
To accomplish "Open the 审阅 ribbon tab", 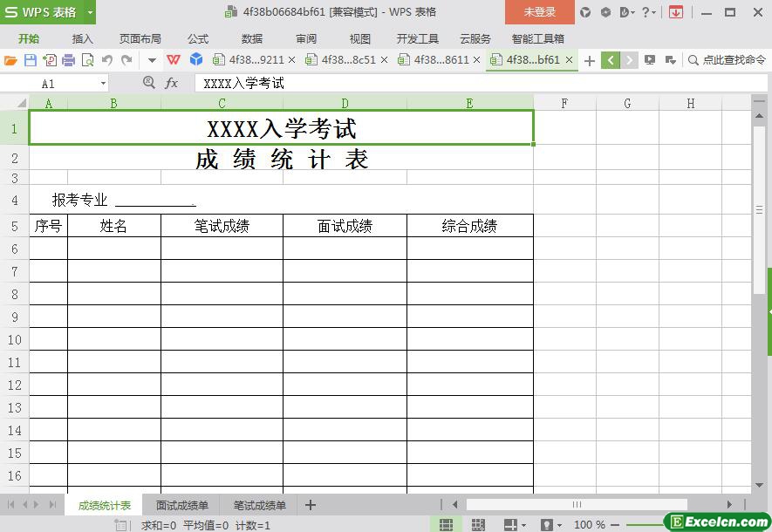I will pyautogui.click(x=306, y=38).
